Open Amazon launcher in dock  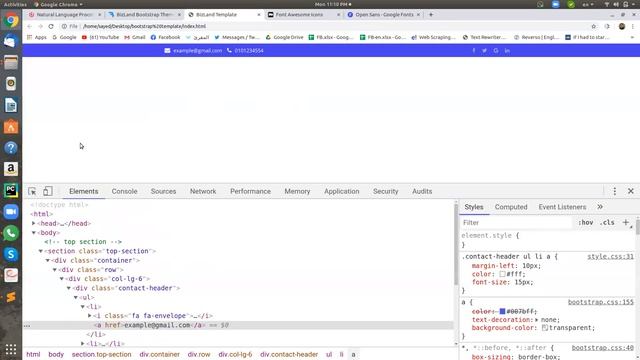(11, 169)
